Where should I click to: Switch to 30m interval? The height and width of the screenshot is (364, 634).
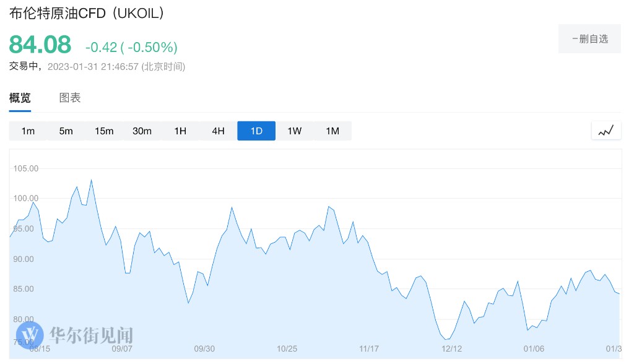click(x=142, y=131)
